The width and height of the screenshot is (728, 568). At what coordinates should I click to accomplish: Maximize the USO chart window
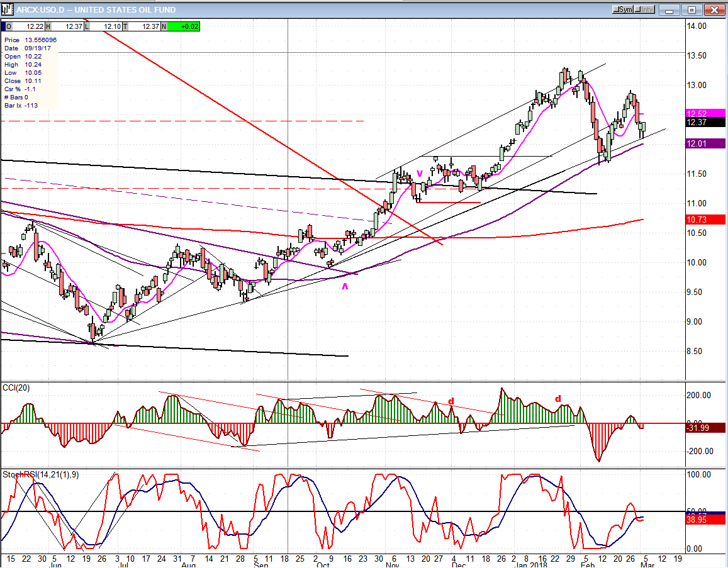click(x=692, y=9)
